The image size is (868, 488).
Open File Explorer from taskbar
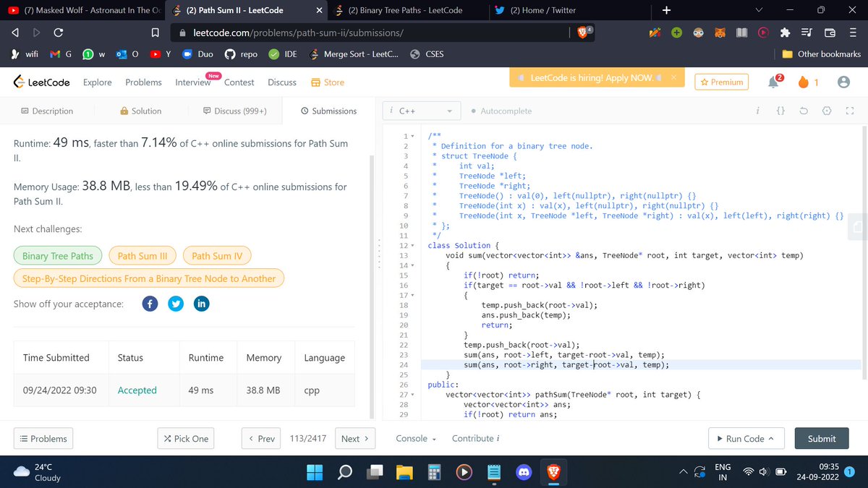coord(404,472)
